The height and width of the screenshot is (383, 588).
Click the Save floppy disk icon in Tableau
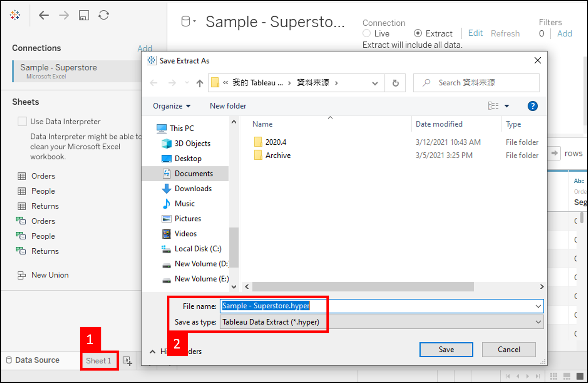coord(84,15)
